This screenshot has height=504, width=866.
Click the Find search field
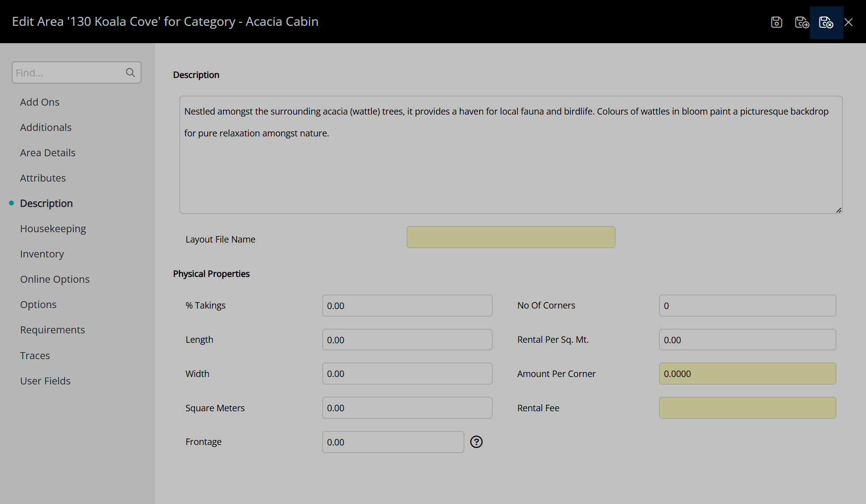(76, 72)
